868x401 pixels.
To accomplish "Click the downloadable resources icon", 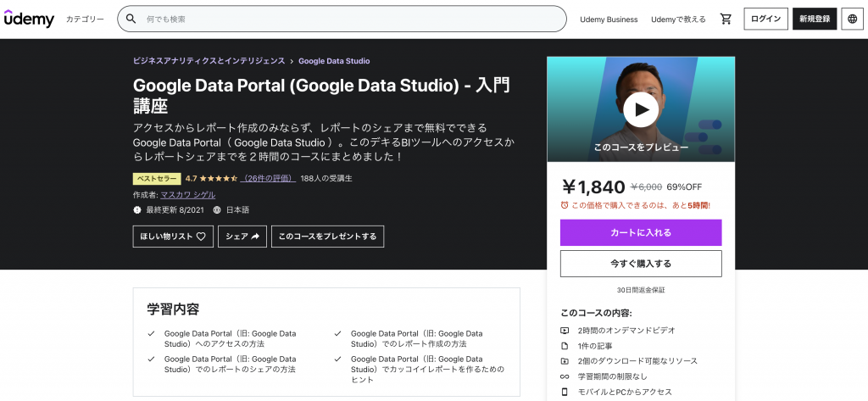I will pos(565,361).
